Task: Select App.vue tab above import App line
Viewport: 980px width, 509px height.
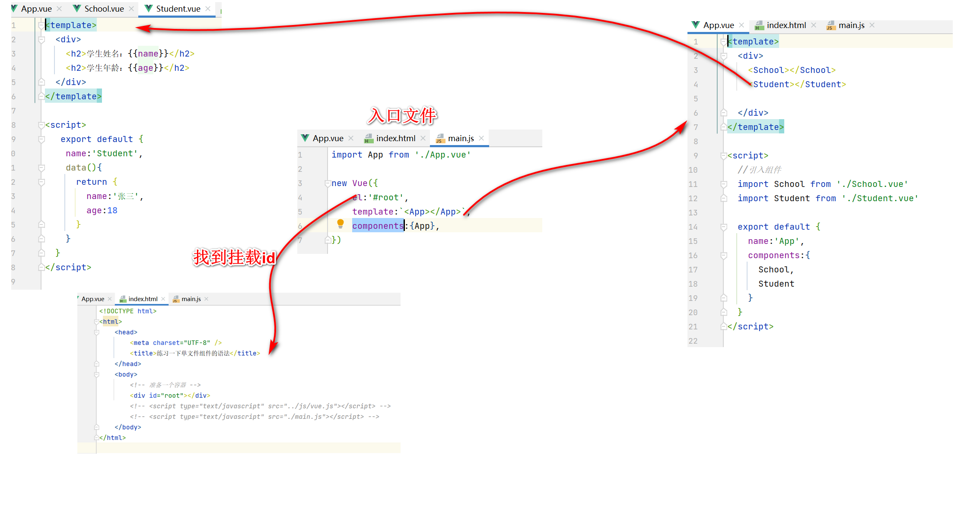Action: 328,138
